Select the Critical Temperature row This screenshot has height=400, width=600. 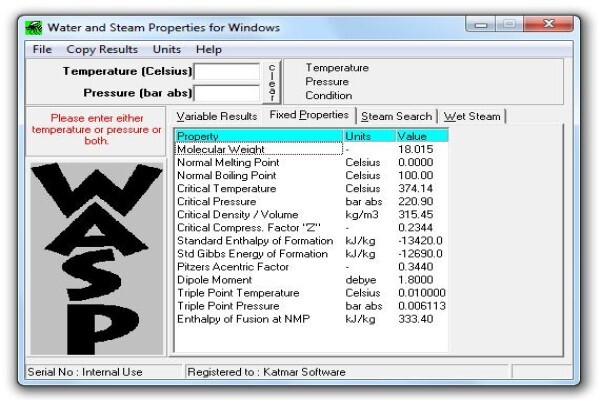311,188
